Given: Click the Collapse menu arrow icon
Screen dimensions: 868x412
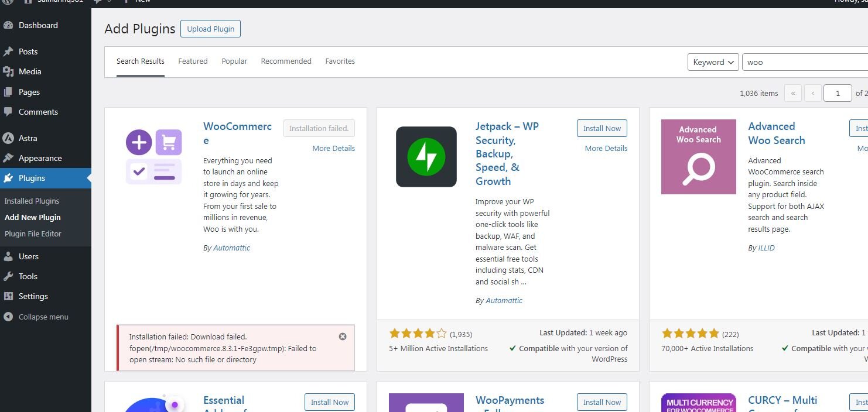Looking at the screenshot, I should pos(8,317).
